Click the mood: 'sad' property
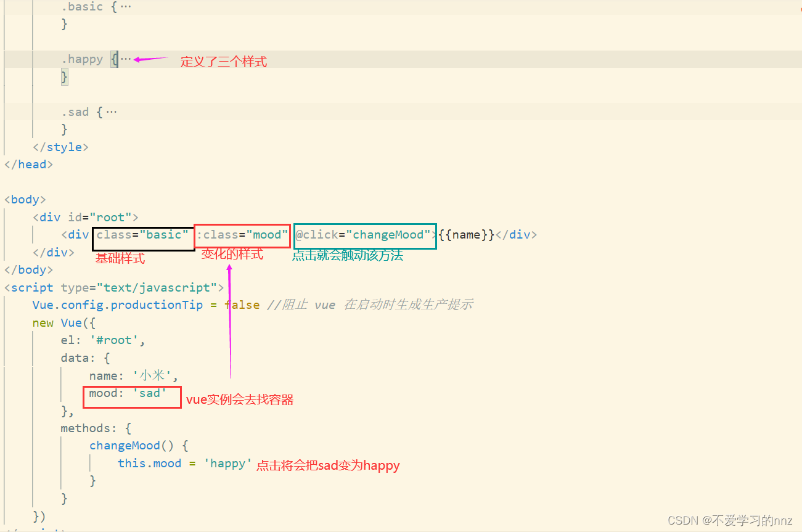The width and height of the screenshot is (802, 532). pos(128,393)
